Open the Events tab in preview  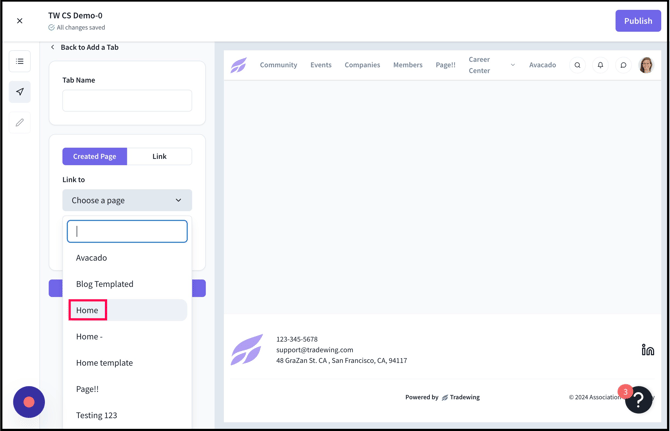click(320, 65)
